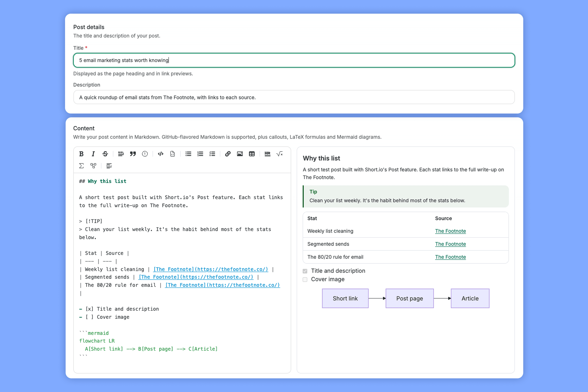
Task: Click the '## Why this list' line in editor
Action: point(103,181)
